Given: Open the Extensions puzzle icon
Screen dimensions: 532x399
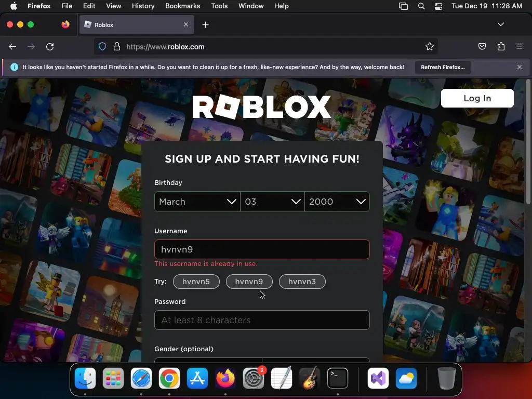Looking at the screenshot, I should coord(501,46).
